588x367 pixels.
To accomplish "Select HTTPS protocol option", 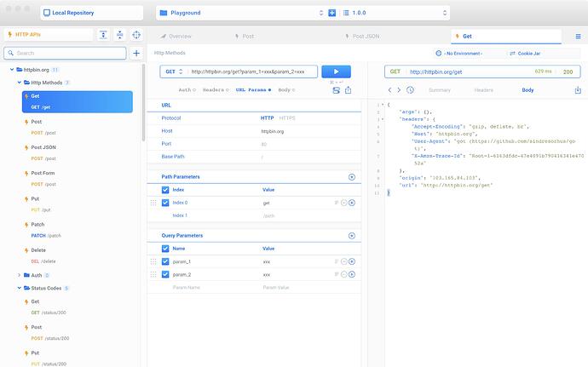I will (287, 118).
